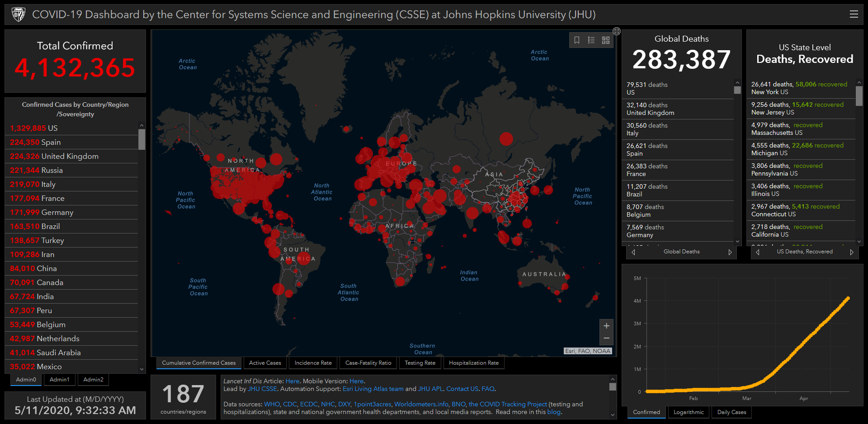Open the Mobile Version Here link

coord(356,381)
